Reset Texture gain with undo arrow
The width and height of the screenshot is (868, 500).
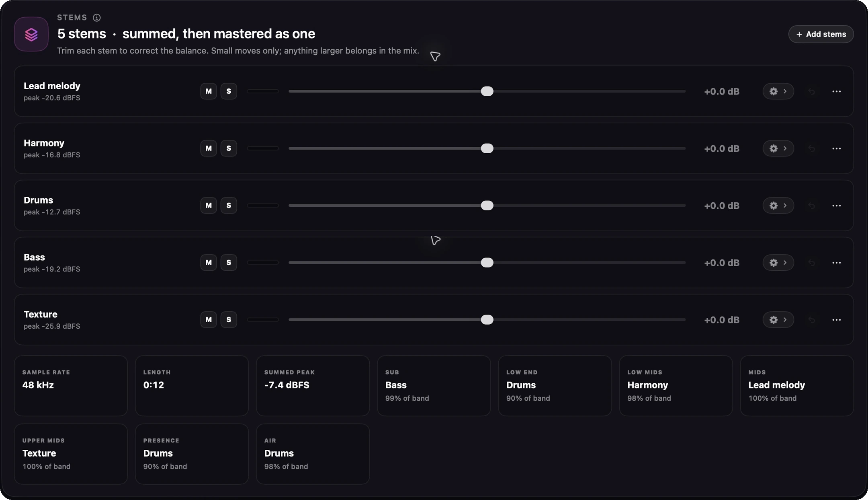tap(812, 320)
